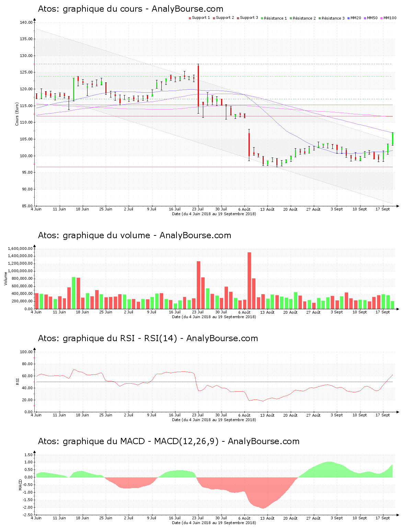
Task: Click the 60.00 RSI axis label
Action: [x=27, y=376]
